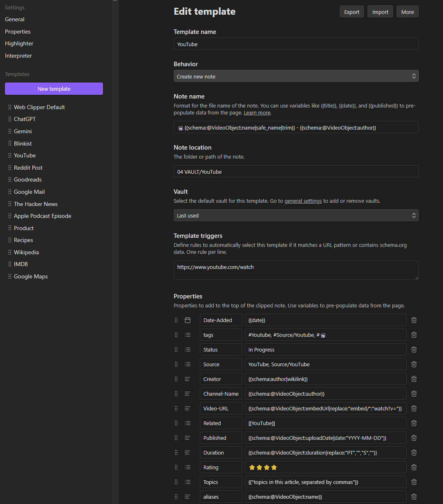Screen dimensions: 443x504
Task: Expand the Vault dropdown set to Last used
Action: [296, 215]
